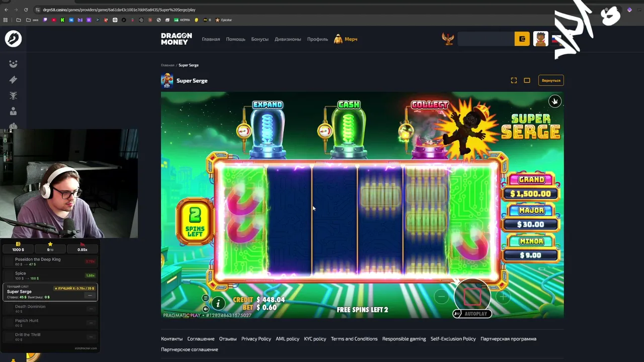
Task: Open the Мерч store link
Action: 346,39
